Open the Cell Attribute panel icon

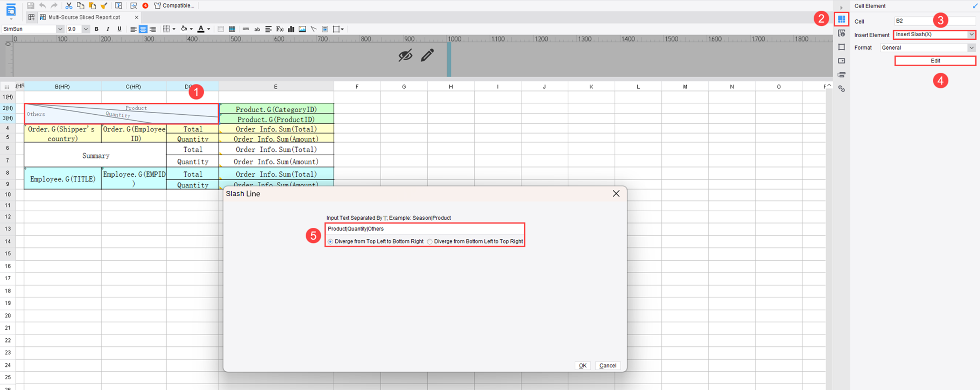(x=841, y=33)
